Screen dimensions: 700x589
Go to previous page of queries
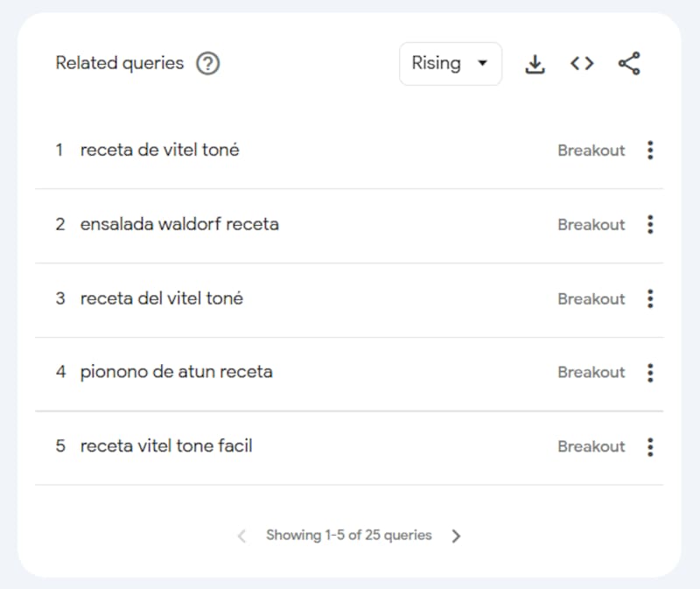(242, 536)
